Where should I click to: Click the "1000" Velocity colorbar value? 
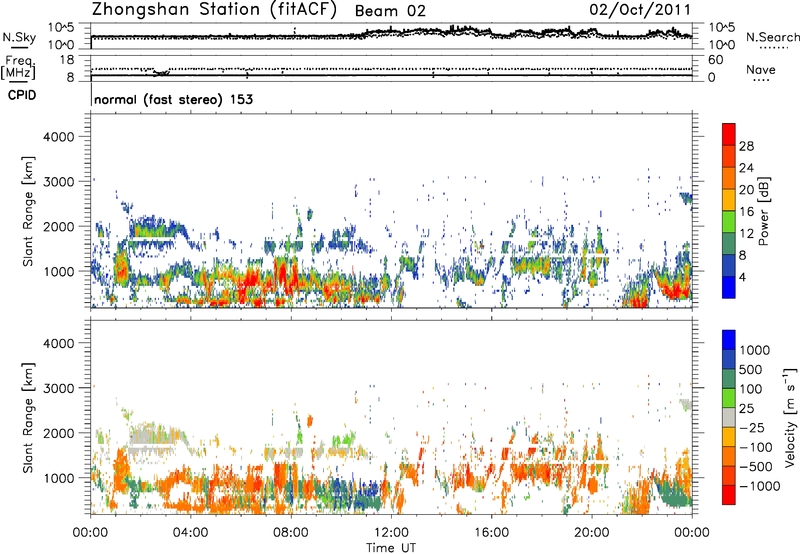(755, 350)
